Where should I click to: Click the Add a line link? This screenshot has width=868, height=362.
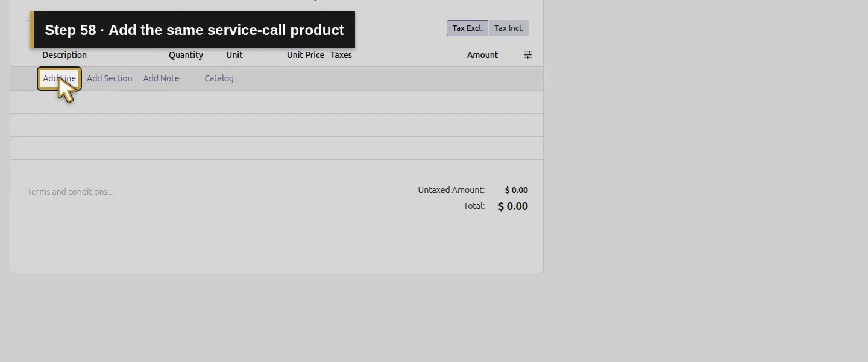click(59, 78)
